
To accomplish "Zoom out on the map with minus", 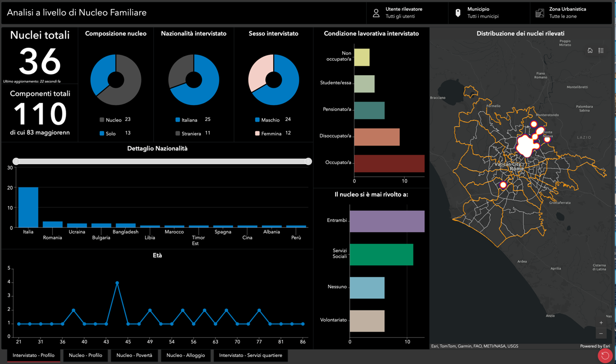I will coord(601,333).
